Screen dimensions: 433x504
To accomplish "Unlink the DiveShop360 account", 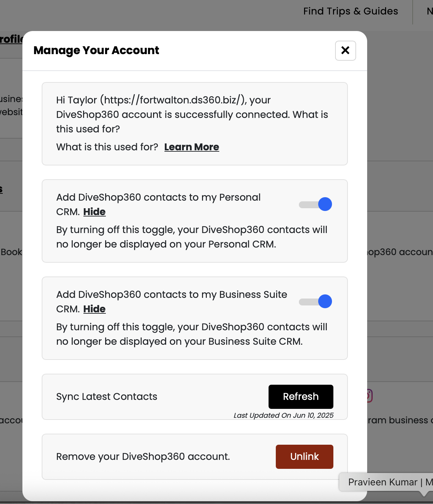I will 304,457.
